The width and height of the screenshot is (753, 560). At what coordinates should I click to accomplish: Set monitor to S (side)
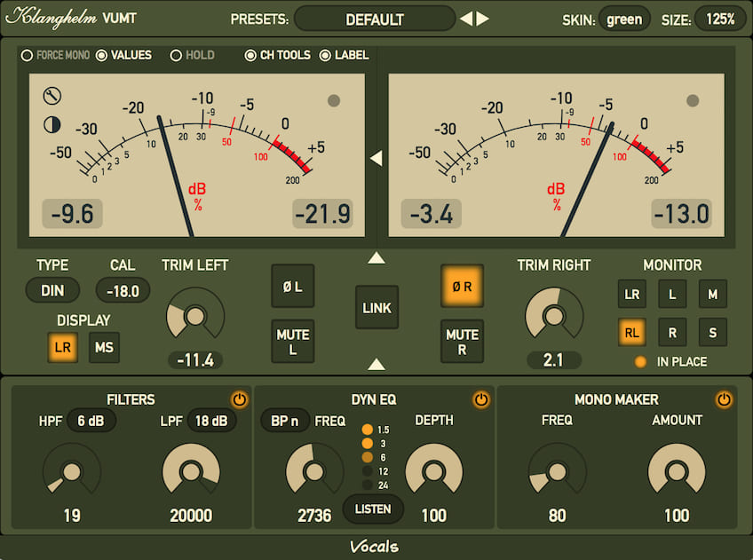[713, 332]
